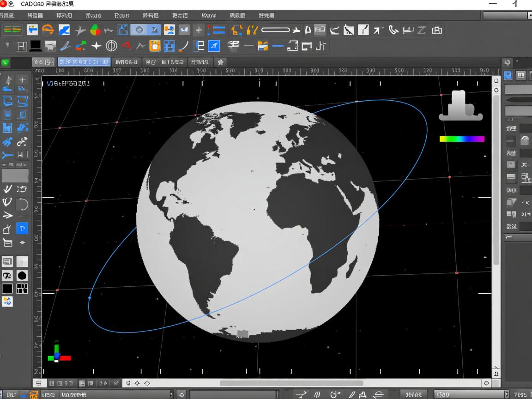Open the first menu in the menu bar
Screen dimensions: 532x399
click(6, 16)
